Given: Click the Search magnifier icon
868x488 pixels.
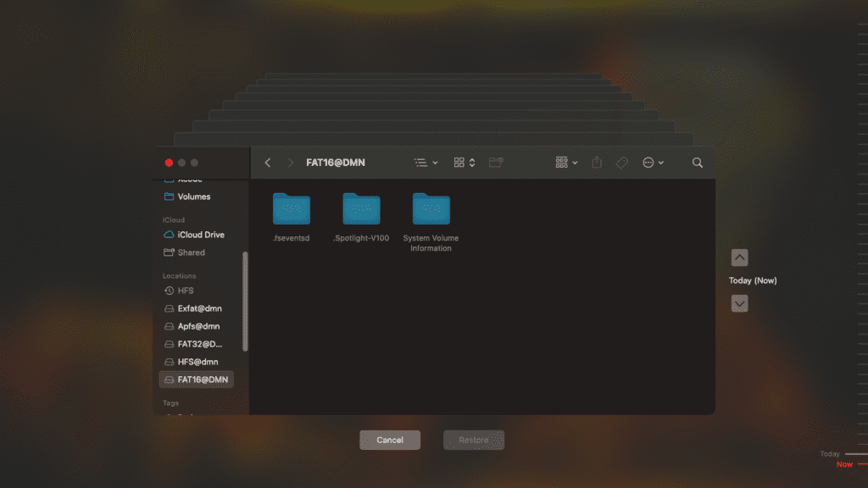Looking at the screenshot, I should point(698,163).
